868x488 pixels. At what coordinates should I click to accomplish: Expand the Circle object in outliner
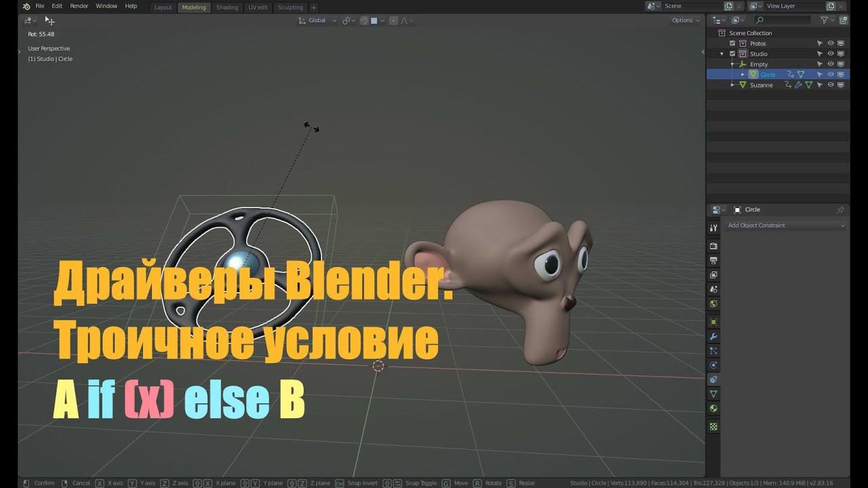(x=743, y=75)
